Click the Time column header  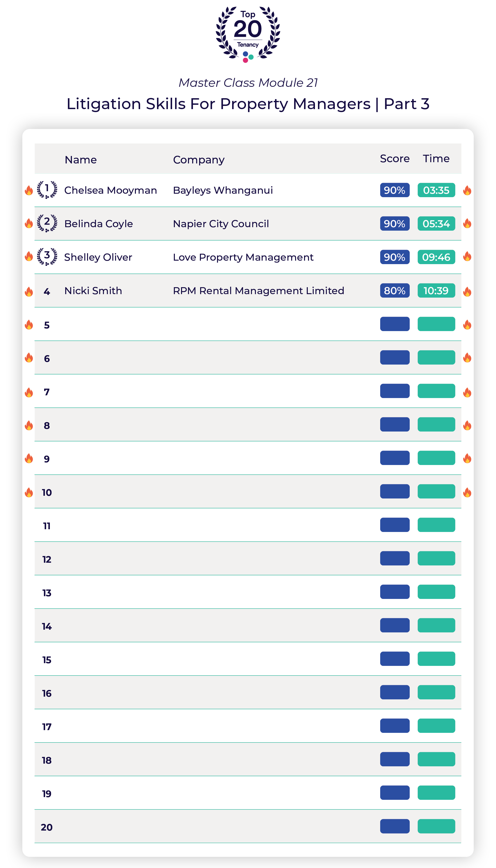(436, 159)
